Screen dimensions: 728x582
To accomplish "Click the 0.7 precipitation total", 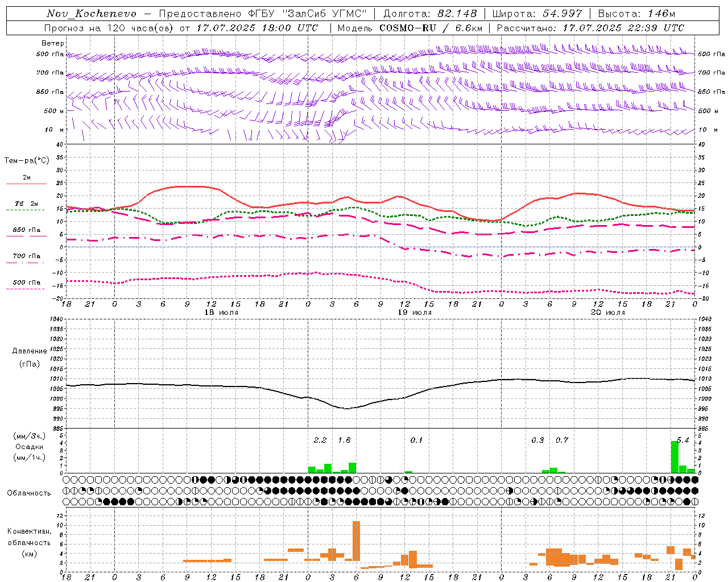I will coord(562,440).
